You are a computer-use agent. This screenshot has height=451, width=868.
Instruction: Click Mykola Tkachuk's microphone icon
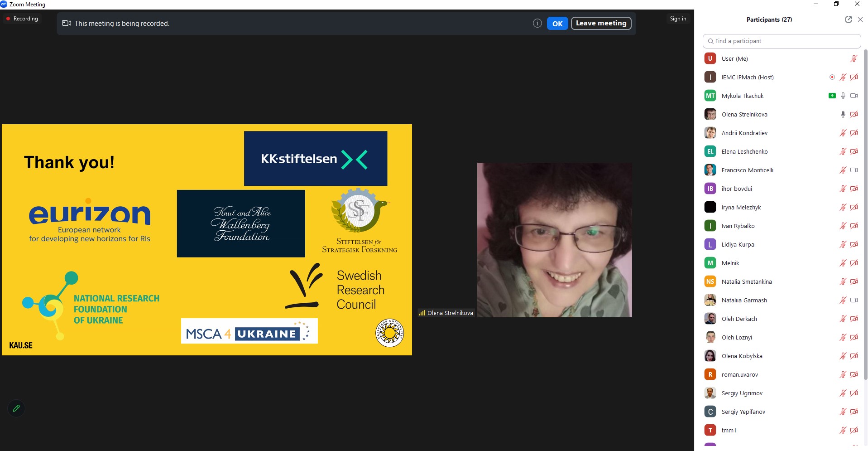[x=843, y=96]
